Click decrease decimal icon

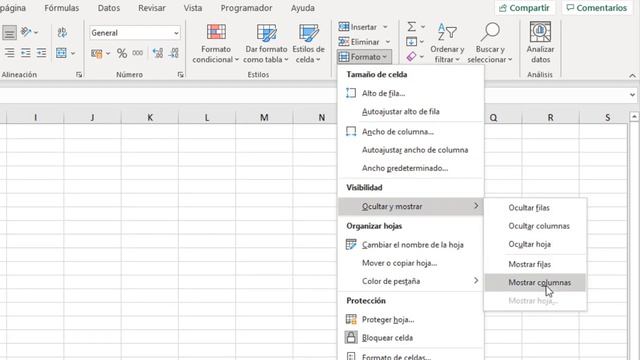(174, 53)
